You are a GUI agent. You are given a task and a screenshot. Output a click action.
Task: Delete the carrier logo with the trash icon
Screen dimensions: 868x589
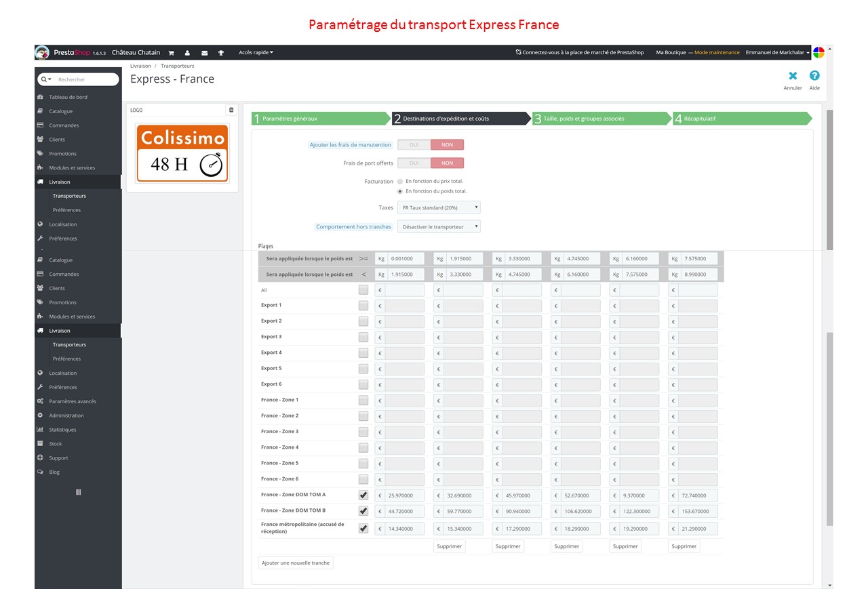pyautogui.click(x=231, y=110)
